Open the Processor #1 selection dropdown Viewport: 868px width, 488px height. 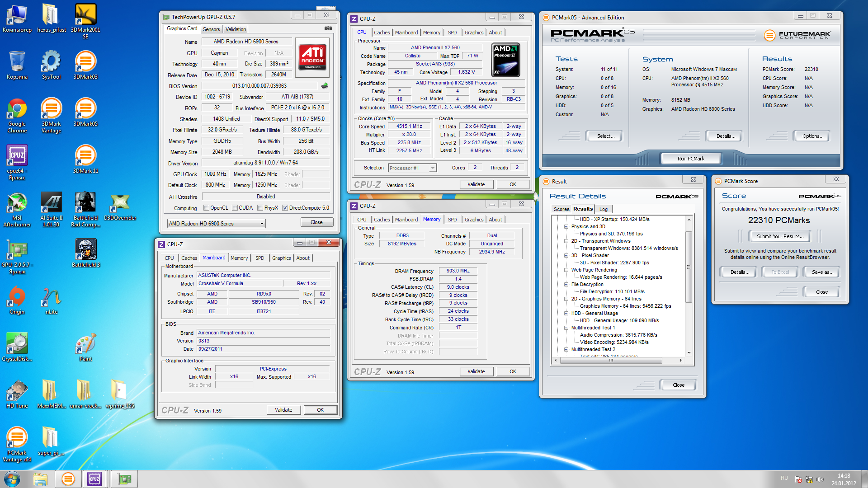[x=412, y=168]
